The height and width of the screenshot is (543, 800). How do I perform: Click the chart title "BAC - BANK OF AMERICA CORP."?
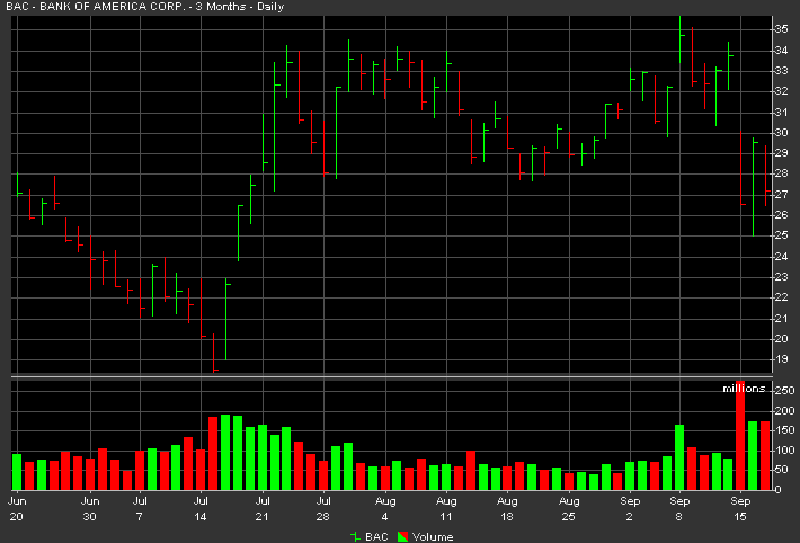97,7
